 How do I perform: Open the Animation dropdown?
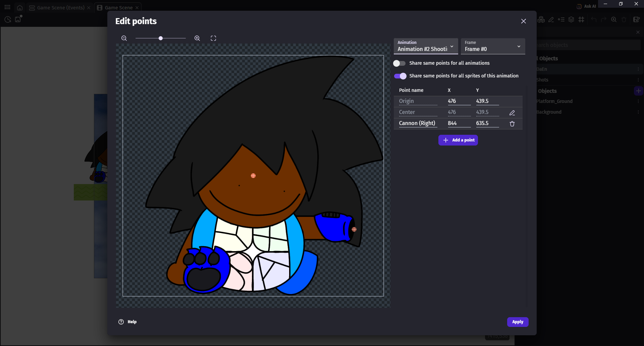(425, 46)
